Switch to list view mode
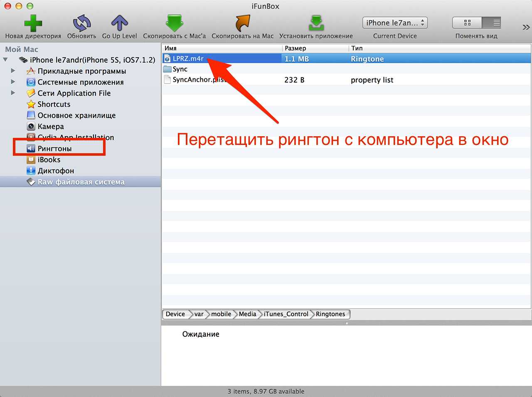This screenshot has height=397, width=532. (491, 23)
